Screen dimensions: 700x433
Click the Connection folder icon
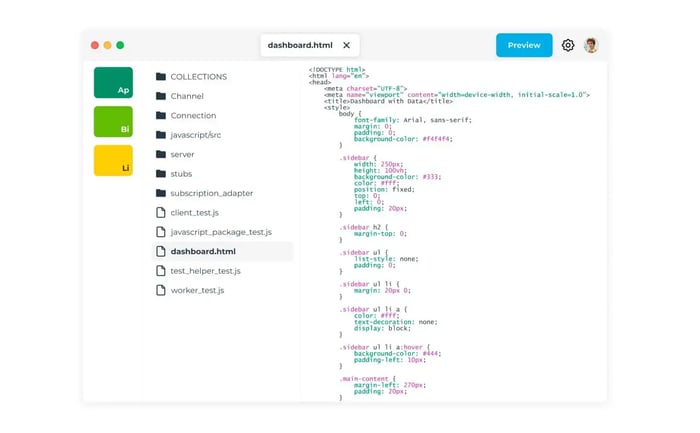tap(161, 116)
